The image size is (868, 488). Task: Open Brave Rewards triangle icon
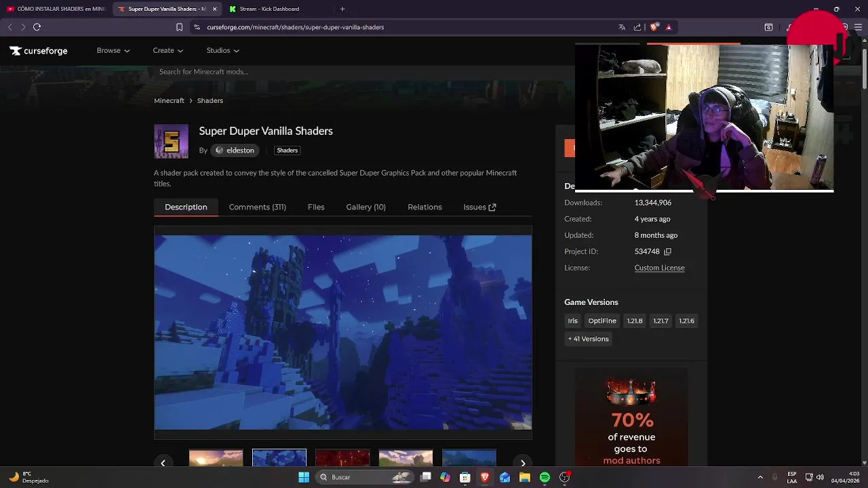[669, 27]
